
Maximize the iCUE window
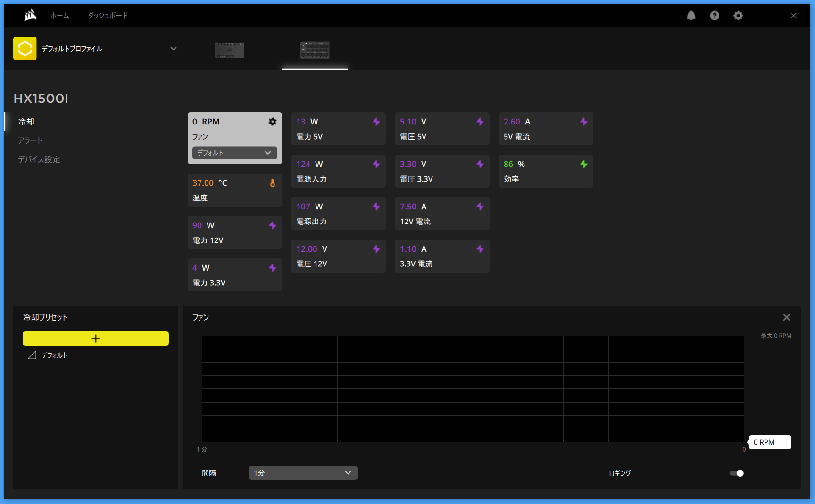(780, 16)
